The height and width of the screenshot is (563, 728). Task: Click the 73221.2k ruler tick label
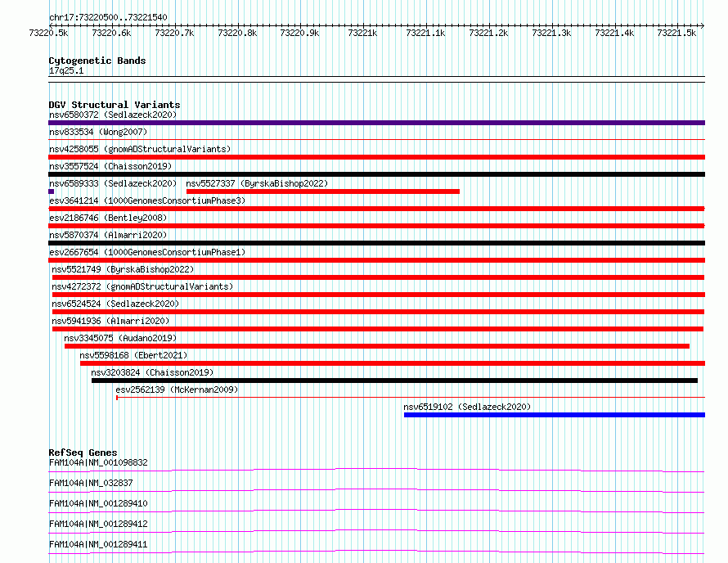pos(488,33)
